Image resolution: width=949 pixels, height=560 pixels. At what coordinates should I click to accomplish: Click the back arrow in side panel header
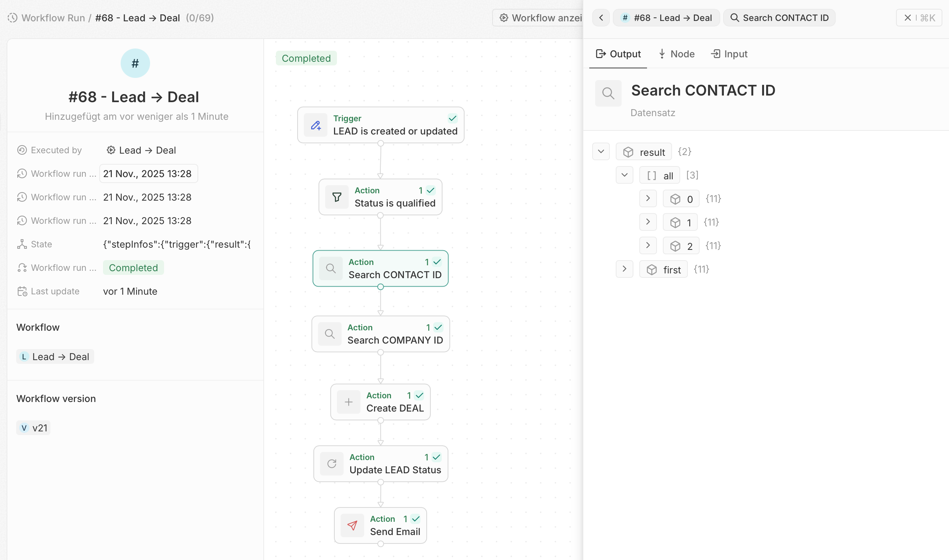tap(601, 18)
